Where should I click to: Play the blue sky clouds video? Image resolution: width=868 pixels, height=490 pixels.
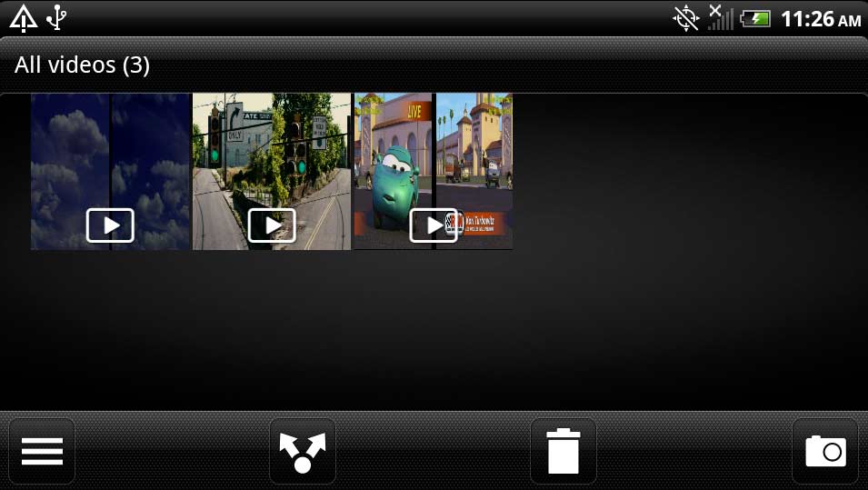[x=110, y=225]
